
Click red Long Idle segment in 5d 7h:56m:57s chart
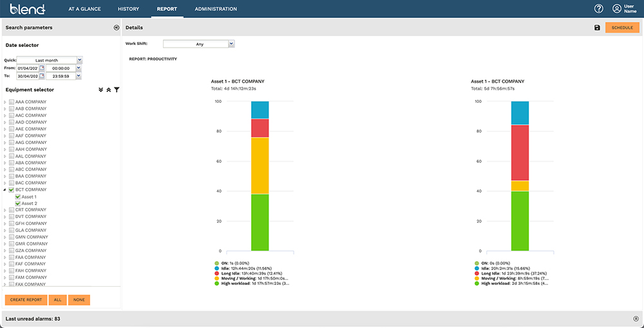[x=520, y=152]
